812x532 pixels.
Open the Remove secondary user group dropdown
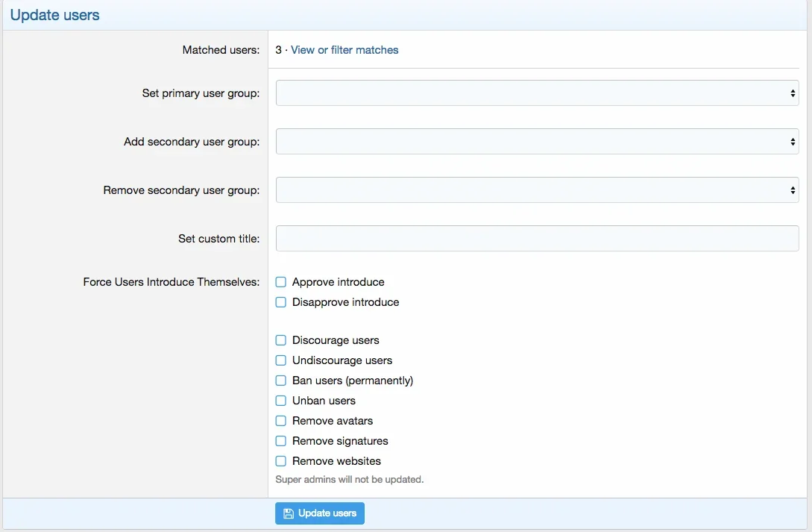tap(537, 190)
